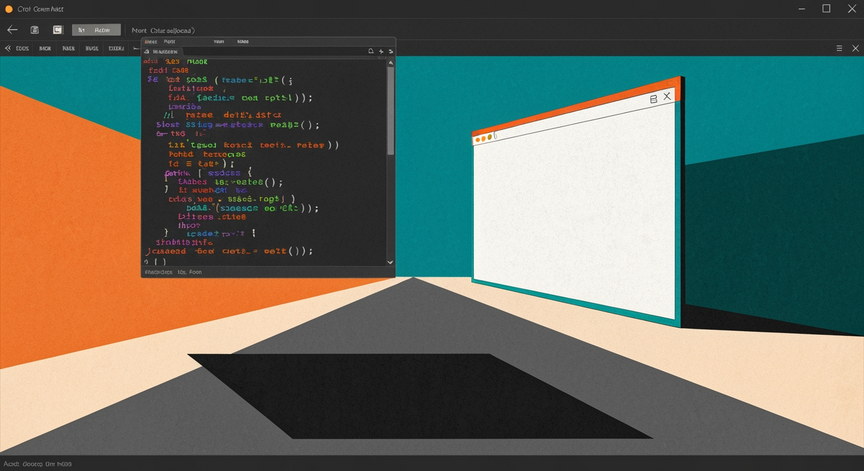Screen dimensions: 864x471
Task: Collapse tabs using the double left chevron
Action: 8,48
